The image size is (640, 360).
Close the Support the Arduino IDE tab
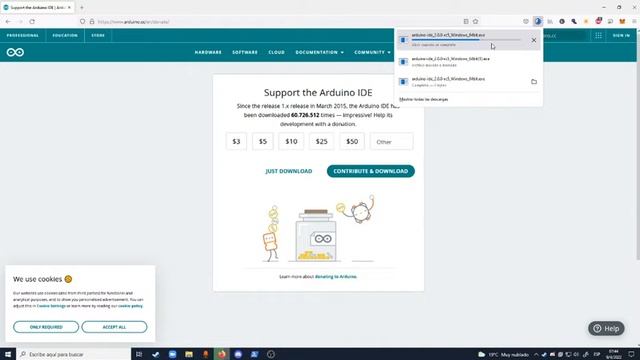point(69,7)
